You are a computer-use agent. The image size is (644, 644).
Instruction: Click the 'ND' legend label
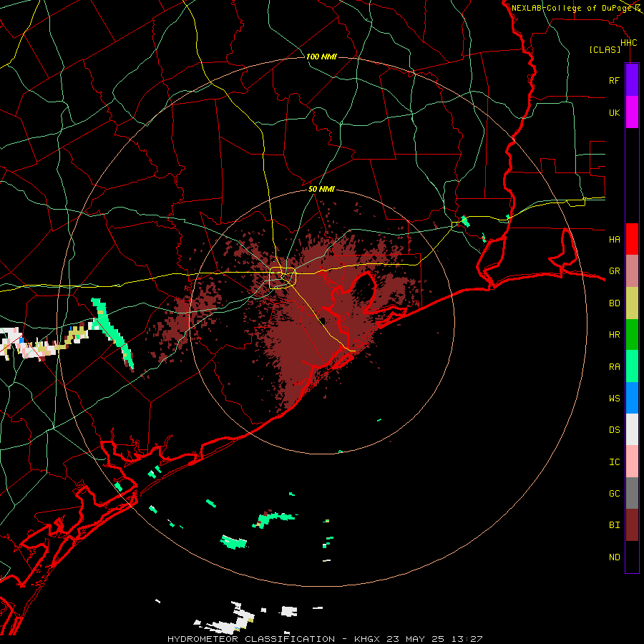coord(614,557)
